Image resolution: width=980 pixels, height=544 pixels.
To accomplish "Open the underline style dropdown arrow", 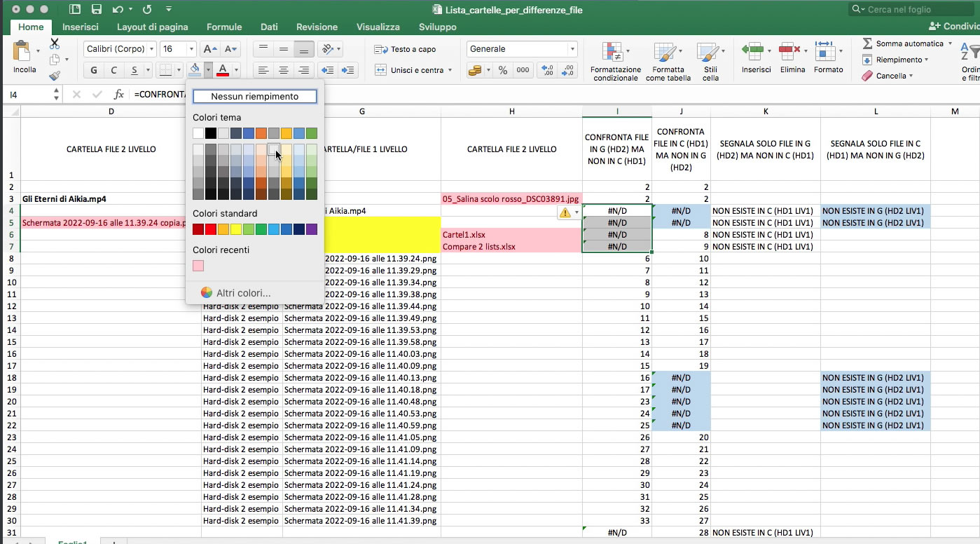I will pos(148,70).
